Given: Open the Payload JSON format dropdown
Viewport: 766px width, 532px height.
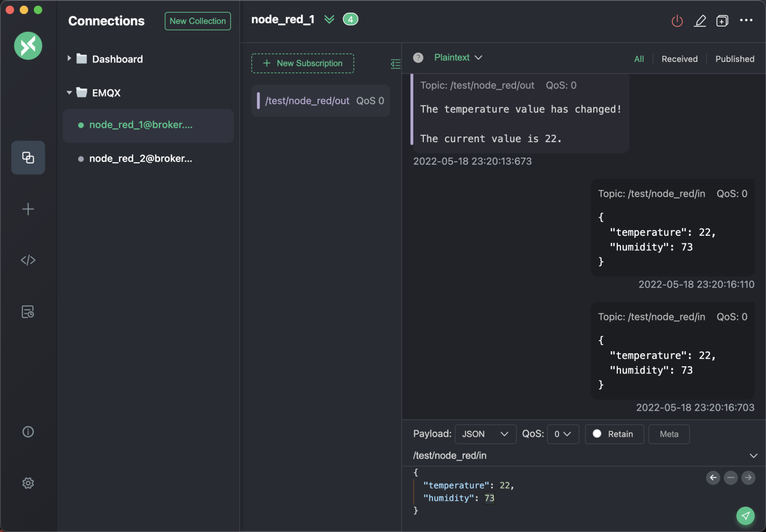Looking at the screenshot, I should click(x=485, y=434).
